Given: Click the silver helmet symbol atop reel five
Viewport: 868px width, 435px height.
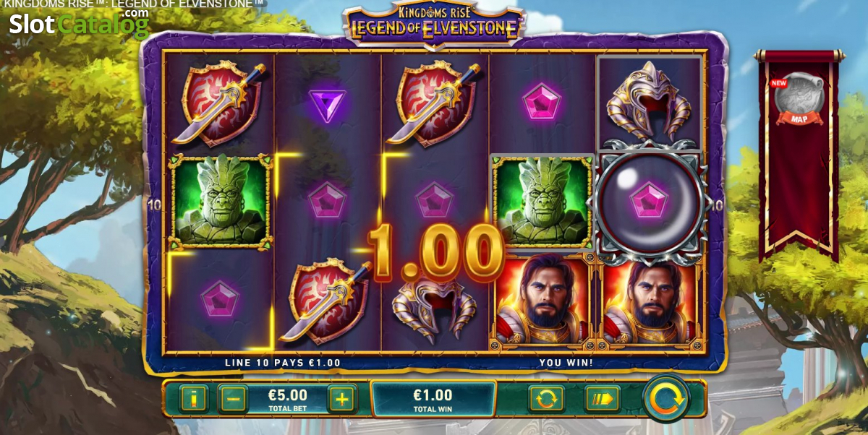Looking at the screenshot, I should tap(649, 100).
